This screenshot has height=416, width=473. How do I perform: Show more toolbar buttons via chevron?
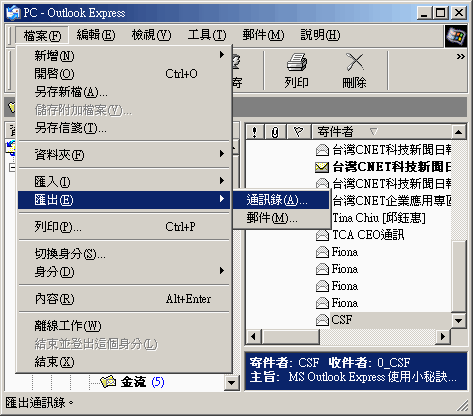pyautogui.click(x=460, y=57)
